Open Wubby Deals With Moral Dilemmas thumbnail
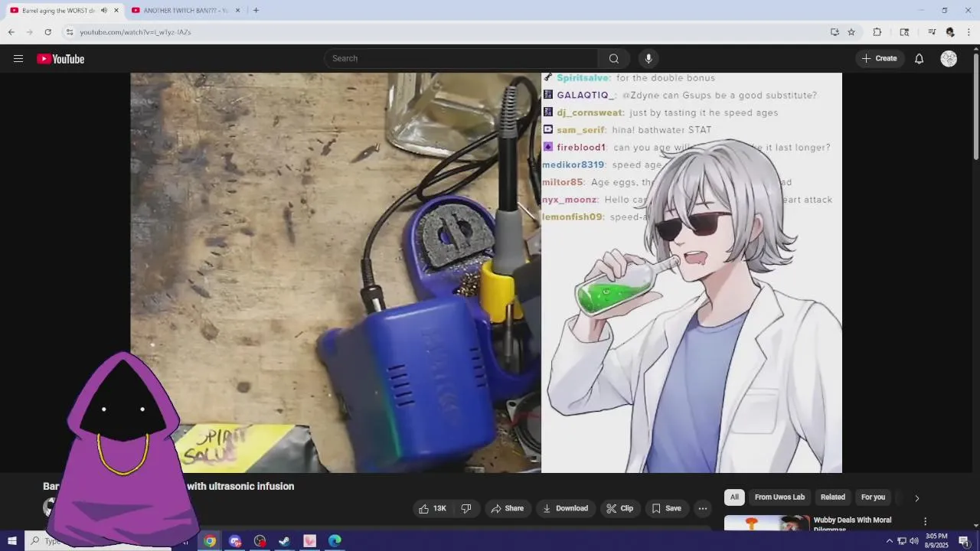This screenshot has height=551, width=980. pyautogui.click(x=766, y=523)
